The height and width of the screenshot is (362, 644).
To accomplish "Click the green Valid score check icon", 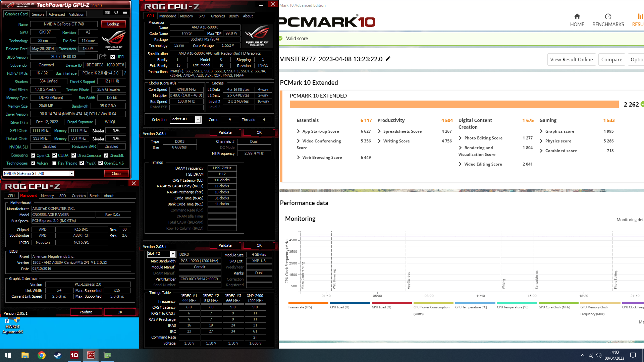I will (x=281, y=39).
